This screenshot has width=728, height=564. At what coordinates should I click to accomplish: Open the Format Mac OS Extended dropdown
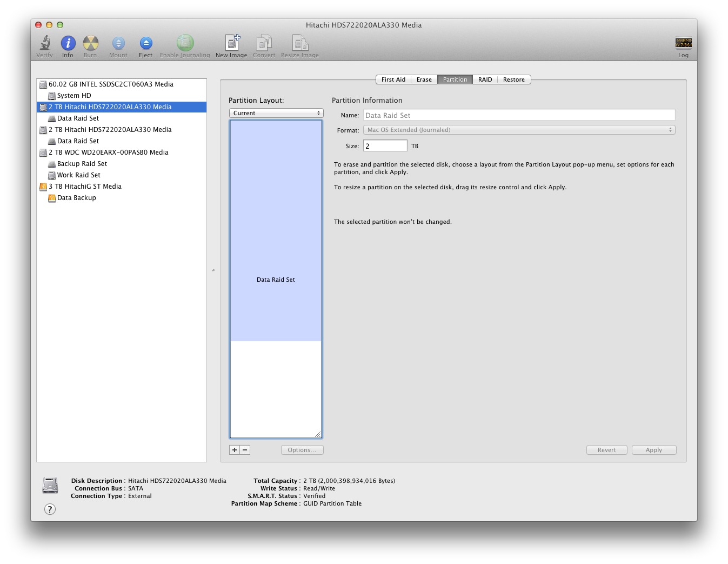click(x=519, y=130)
